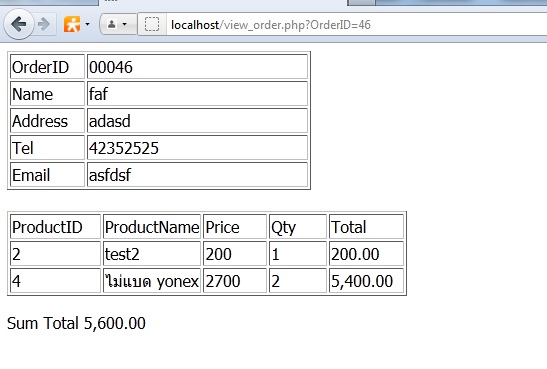Click the Price column header

pyautogui.click(x=235, y=227)
